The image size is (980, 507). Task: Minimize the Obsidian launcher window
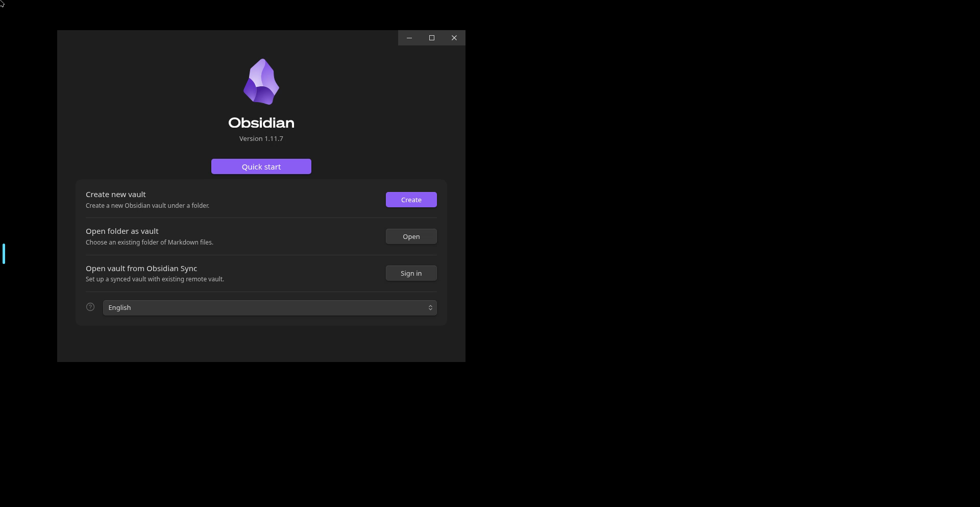pos(409,38)
